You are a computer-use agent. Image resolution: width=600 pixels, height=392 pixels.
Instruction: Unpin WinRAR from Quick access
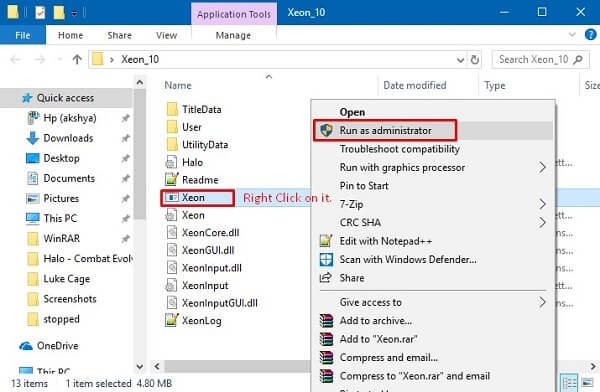pos(125,238)
